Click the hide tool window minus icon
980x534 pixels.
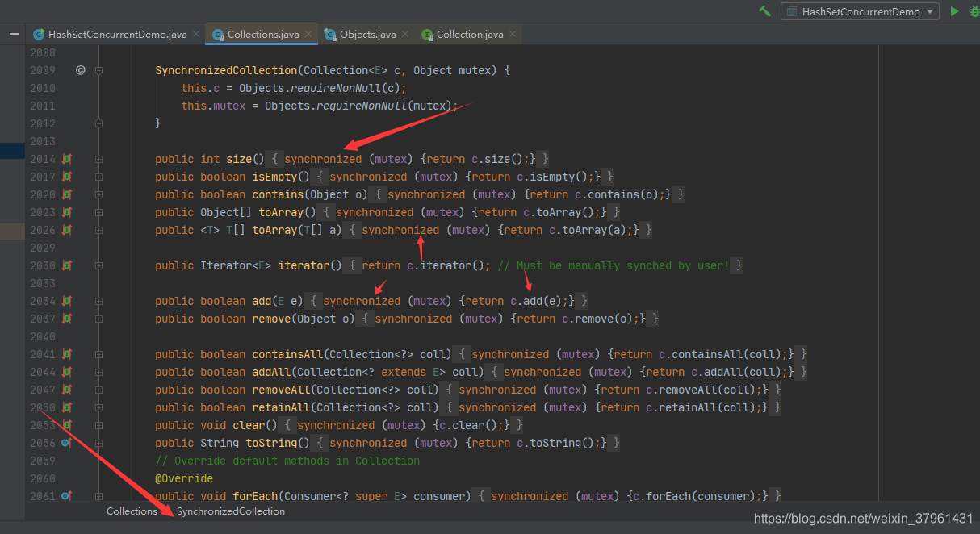(14, 34)
